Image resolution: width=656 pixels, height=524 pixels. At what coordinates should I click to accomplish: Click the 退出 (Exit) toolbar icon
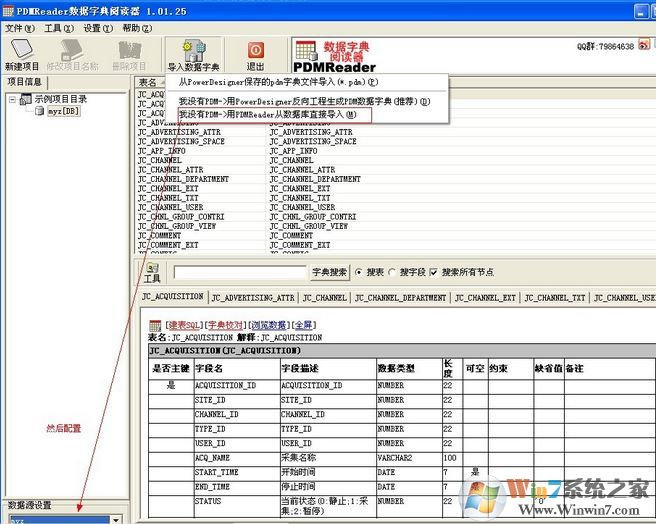click(x=255, y=49)
